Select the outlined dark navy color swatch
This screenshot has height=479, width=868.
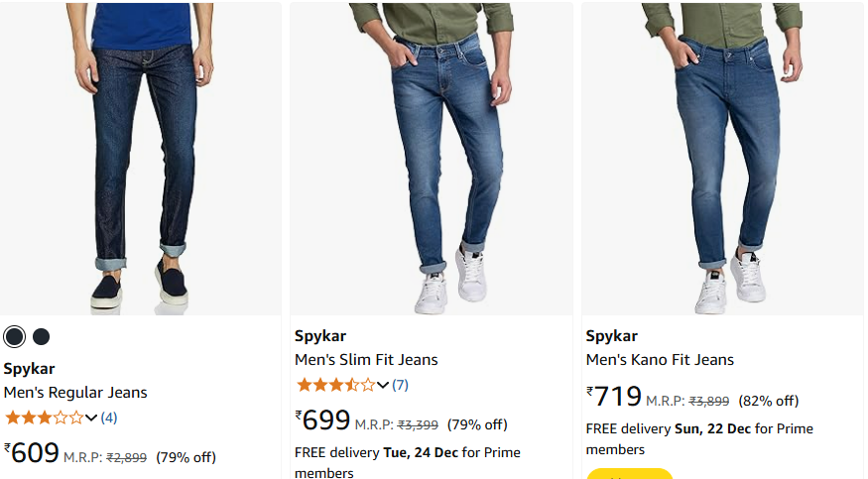coord(15,337)
